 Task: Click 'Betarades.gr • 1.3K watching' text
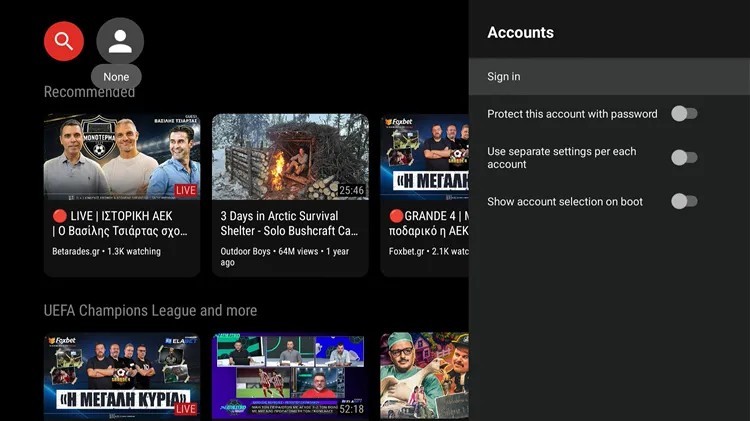[106, 251]
